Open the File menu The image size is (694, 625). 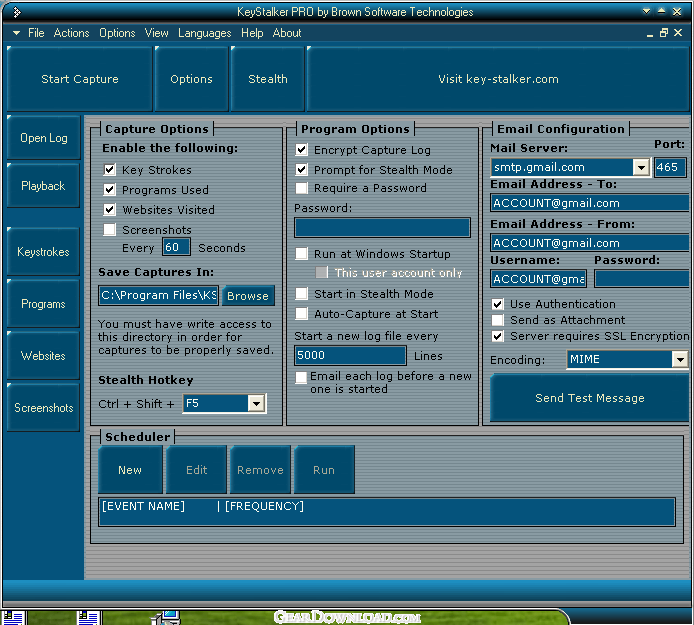tap(36, 33)
